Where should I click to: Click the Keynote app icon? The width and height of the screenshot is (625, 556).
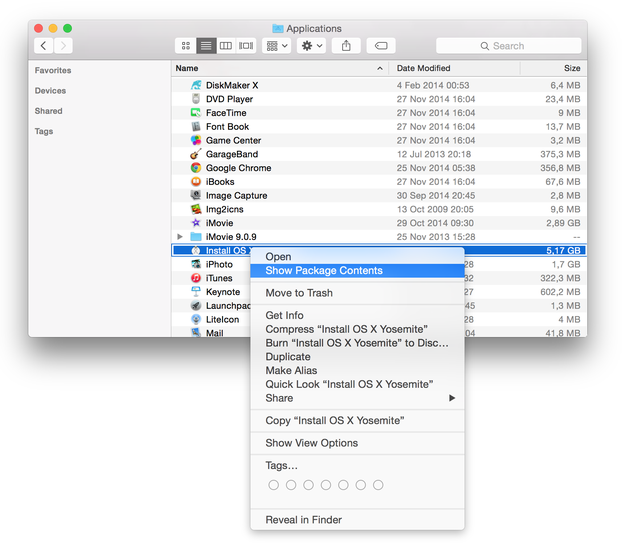pyautogui.click(x=196, y=292)
